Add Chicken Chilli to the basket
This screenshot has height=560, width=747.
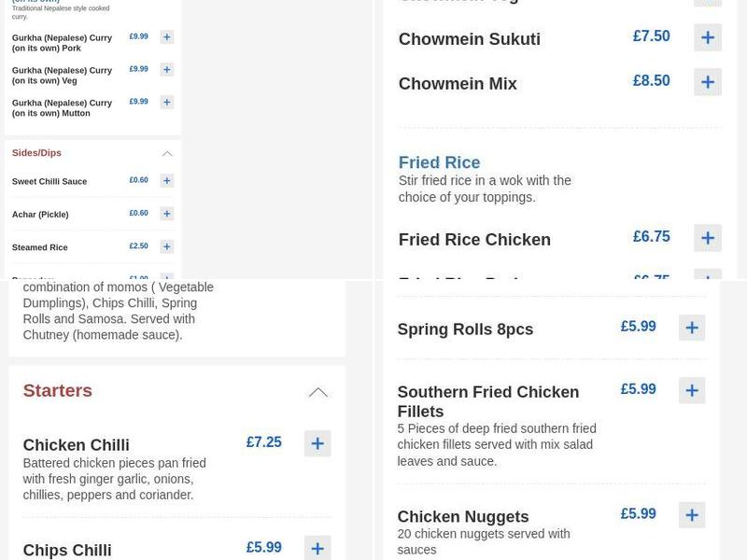click(x=317, y=443)
